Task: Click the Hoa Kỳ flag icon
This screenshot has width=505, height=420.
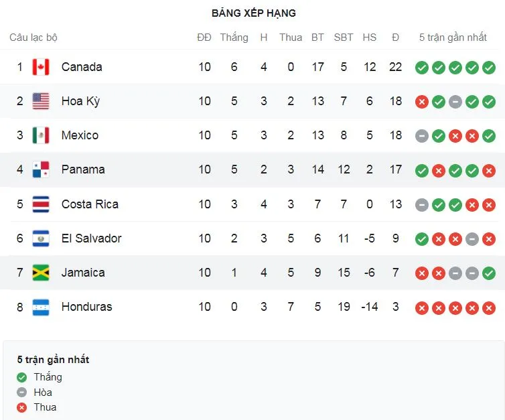Action: click(41, 101)
